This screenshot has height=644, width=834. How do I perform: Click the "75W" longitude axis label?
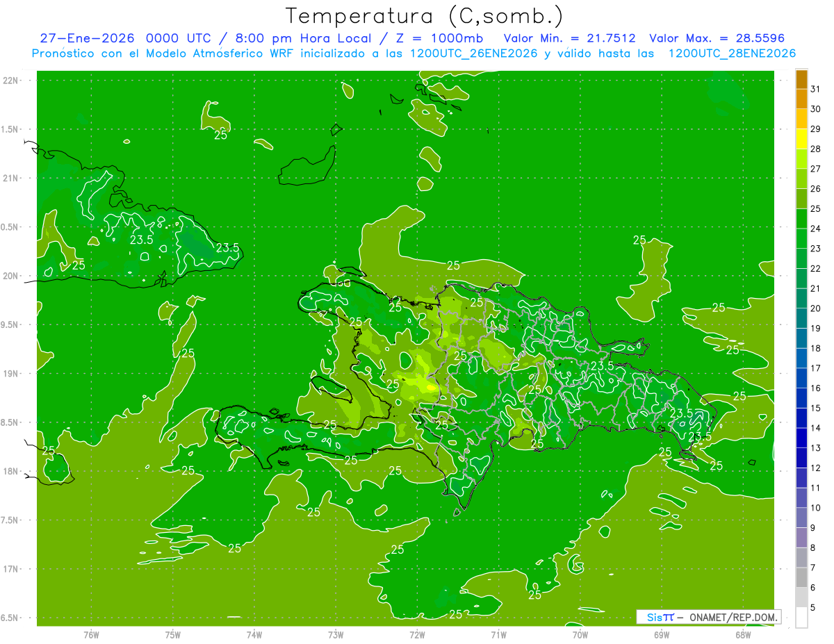[x=173, y=635]
